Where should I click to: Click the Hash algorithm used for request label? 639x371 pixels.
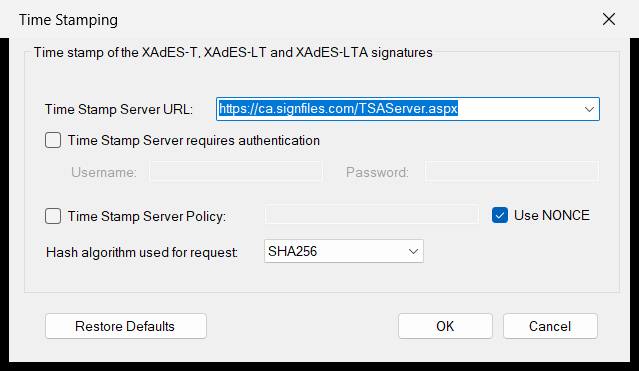(x=142, y=252)
